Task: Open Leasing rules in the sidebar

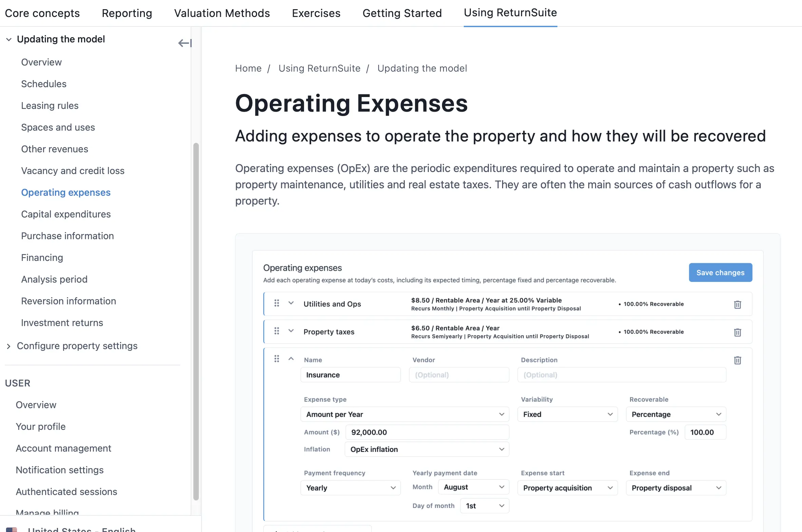Action: tap(50, 106)
